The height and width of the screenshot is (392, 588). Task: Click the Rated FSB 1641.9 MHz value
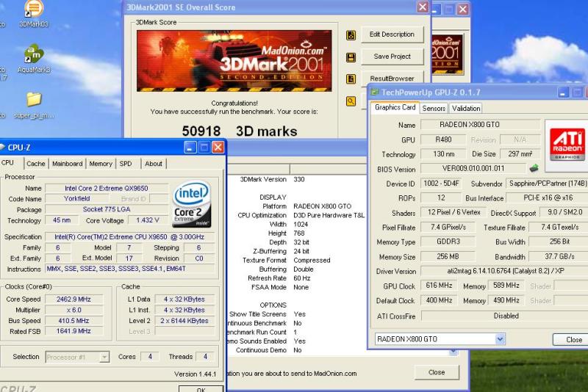click(73, 331)
